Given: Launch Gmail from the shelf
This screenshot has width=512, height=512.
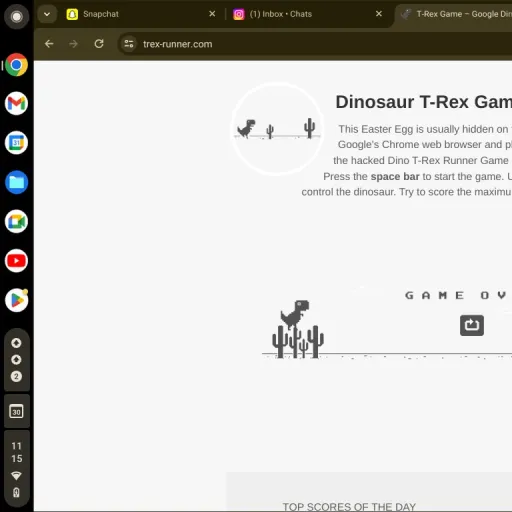Looking at the screenshot, I should point(16,104).
